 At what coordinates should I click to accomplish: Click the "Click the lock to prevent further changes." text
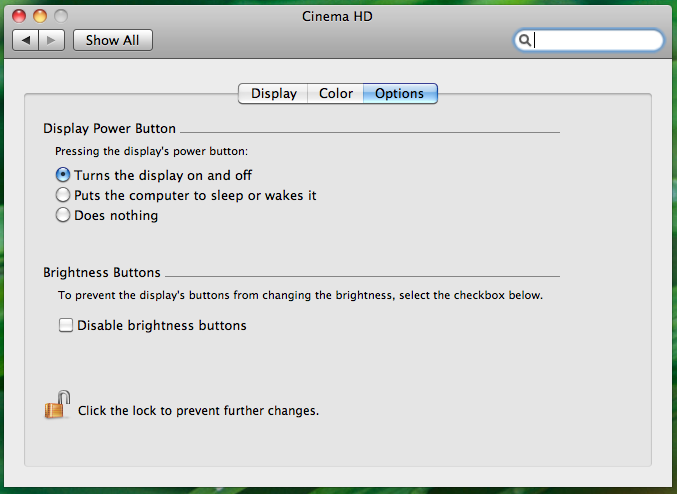tap(198, 410)
